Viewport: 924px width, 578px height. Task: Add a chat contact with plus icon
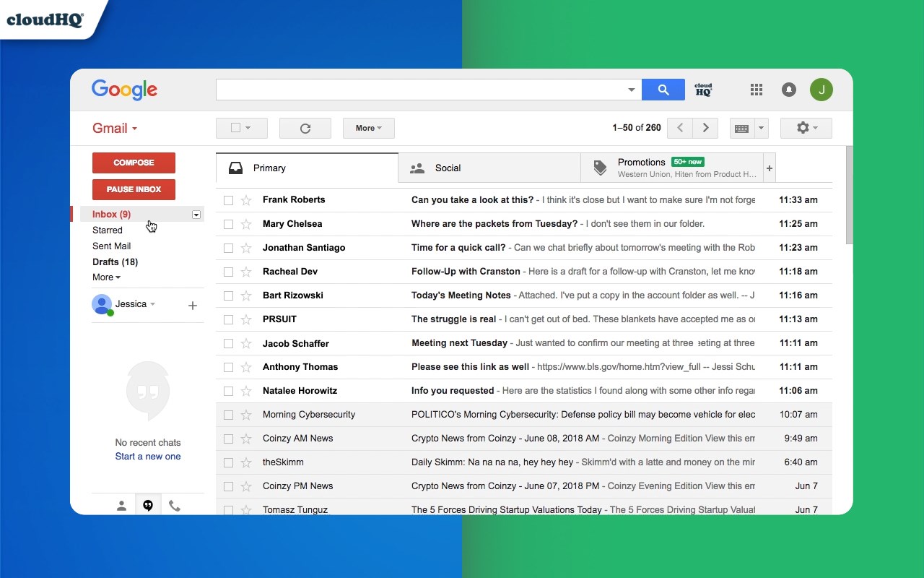(x=193, y=306)
